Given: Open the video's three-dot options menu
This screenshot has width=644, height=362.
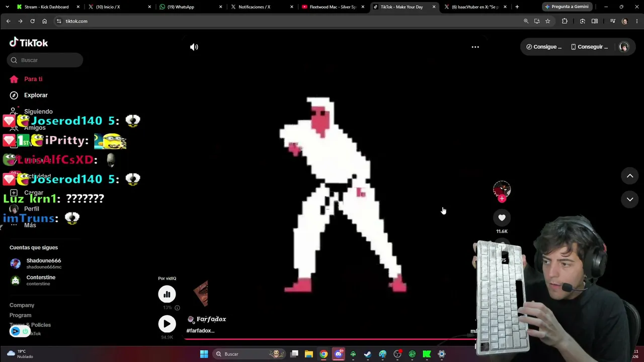Looking at the screenshot, I should click(475, 47).
